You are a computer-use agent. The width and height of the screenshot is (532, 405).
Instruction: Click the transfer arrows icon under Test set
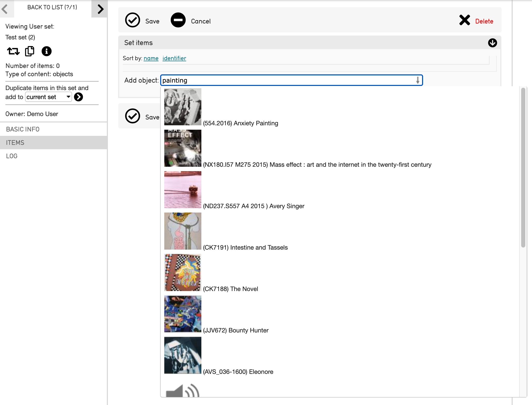click(13, 51)
